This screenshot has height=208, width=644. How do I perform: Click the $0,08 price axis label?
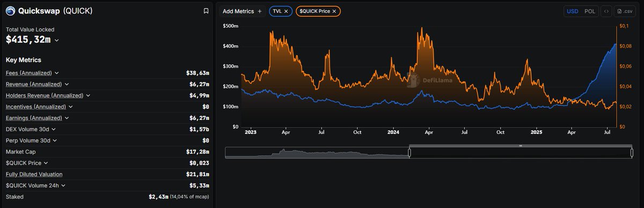625,46
